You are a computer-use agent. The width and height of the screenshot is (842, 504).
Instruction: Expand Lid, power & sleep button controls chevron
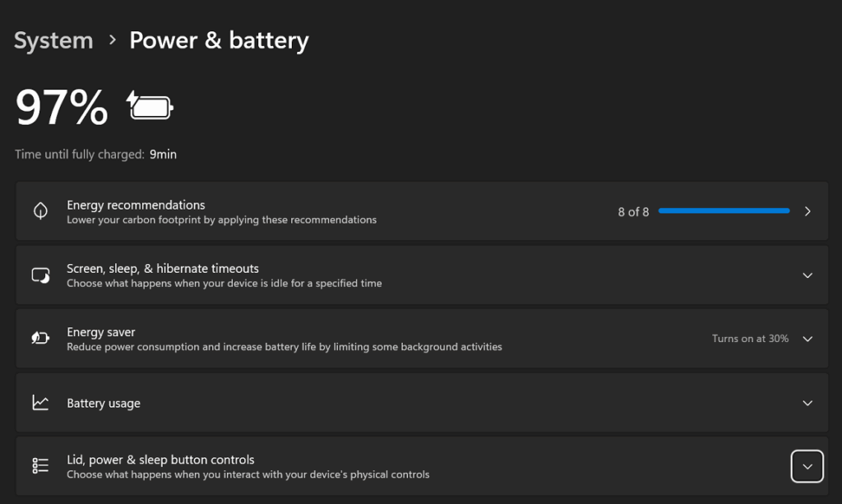pyautogui.click(x=807, y=466)
